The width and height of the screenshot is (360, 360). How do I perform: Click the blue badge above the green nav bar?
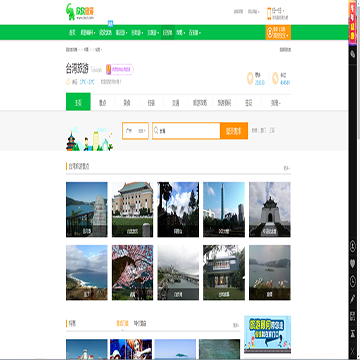pos(111,24)
